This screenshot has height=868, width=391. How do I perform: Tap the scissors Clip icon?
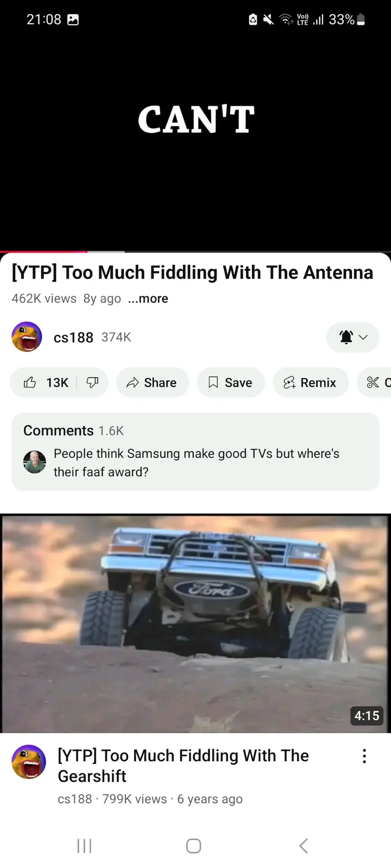coord(373,382)
